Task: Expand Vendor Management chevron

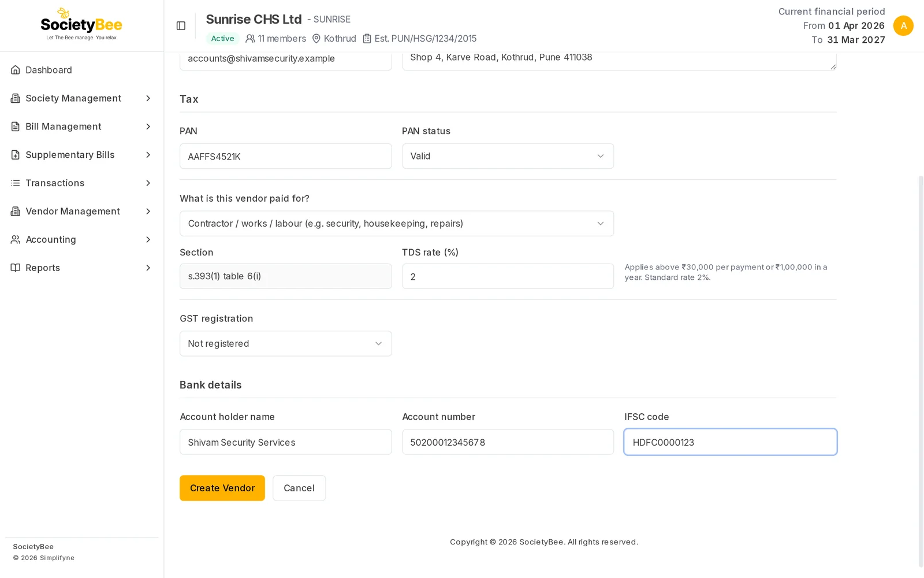Action: (x=148, y=212)
